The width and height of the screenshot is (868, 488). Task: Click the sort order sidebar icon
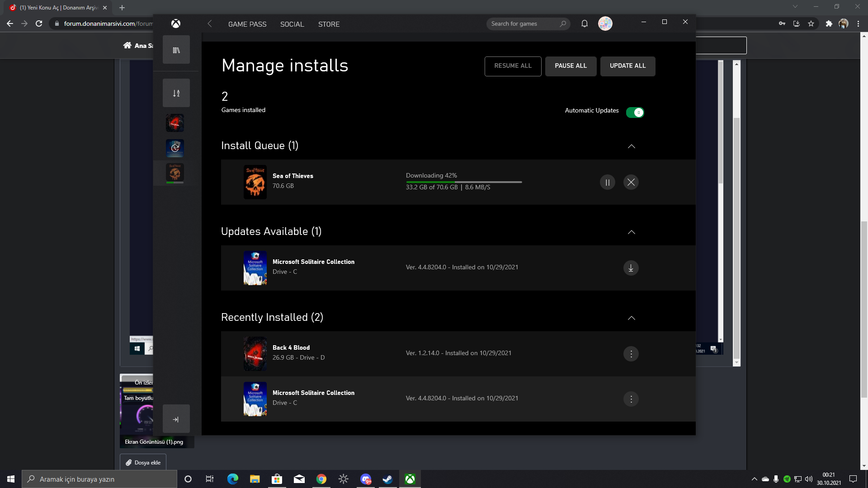176,93
